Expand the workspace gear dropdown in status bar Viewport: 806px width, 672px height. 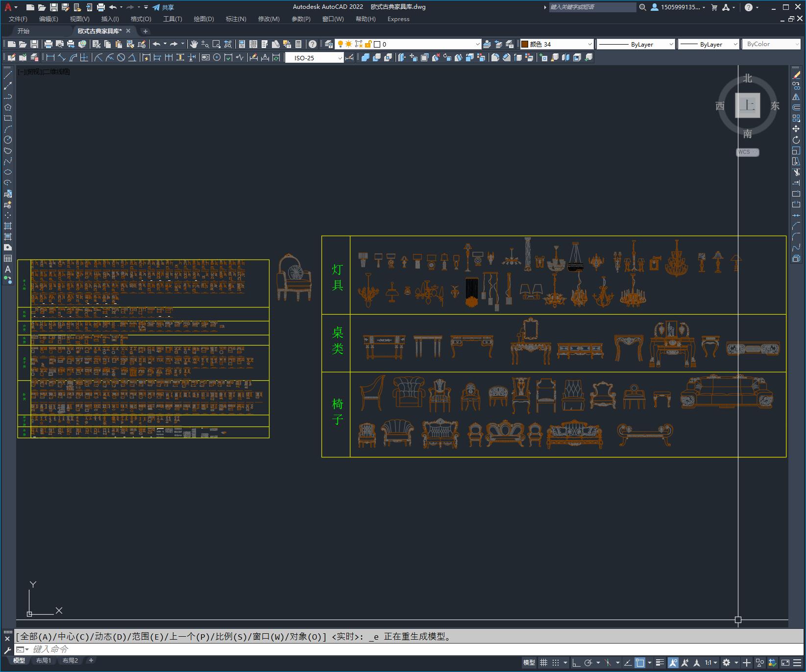pyautogui.click(x=736, y=663)
